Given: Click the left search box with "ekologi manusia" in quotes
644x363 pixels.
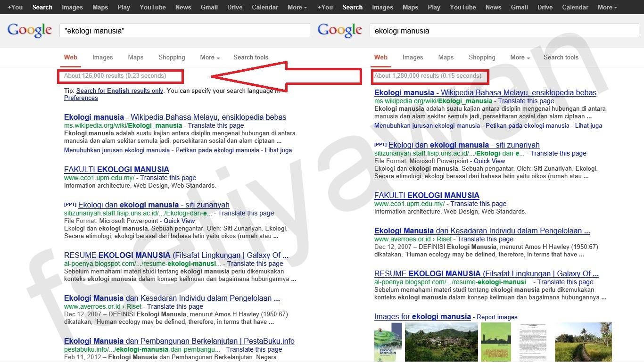Looking at the screenshot, I should (x=185, y=31).
